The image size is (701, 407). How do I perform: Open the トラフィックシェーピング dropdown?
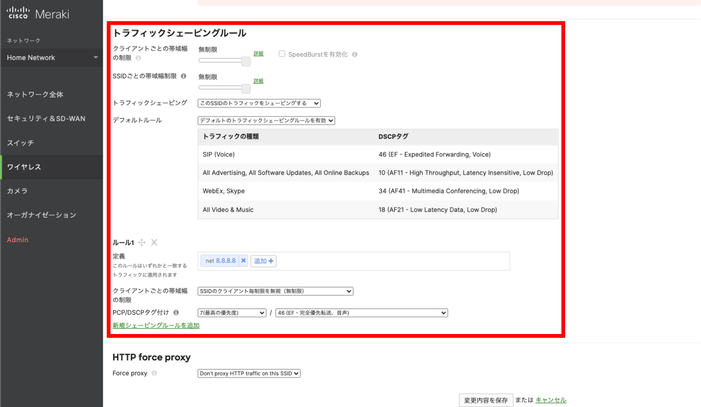click(x=259, y=103)
